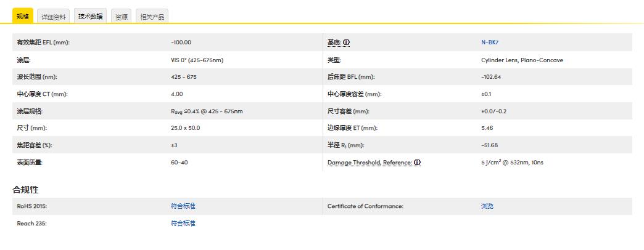Click the underlined 基底 label
Screen dimensions: 644x250
pyautogui.click(x=334, y=42)
